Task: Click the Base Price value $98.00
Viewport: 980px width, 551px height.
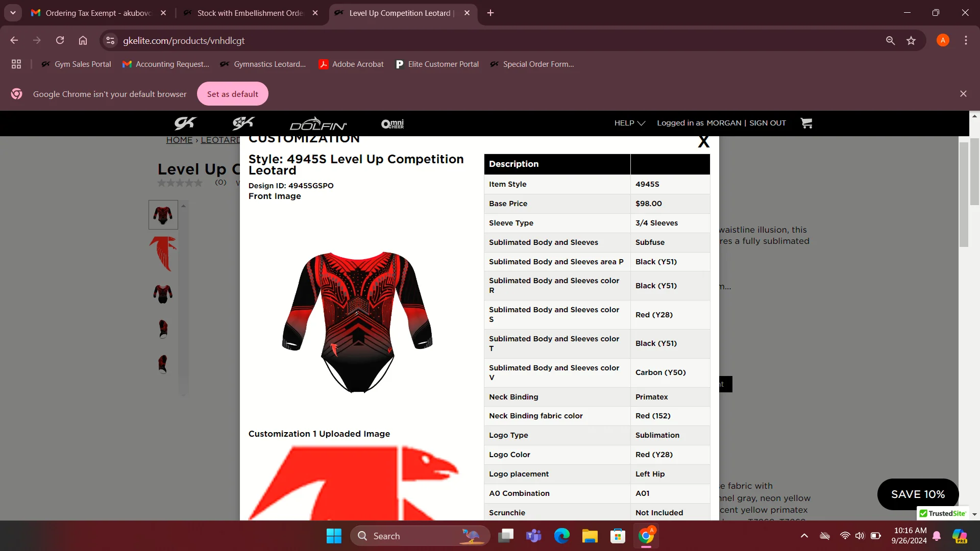Action: tap(649, 204)
